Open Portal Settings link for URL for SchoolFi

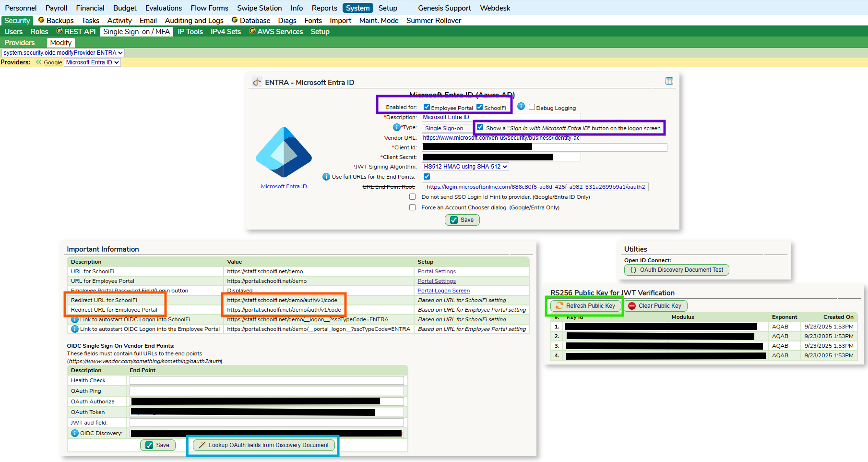437,271
